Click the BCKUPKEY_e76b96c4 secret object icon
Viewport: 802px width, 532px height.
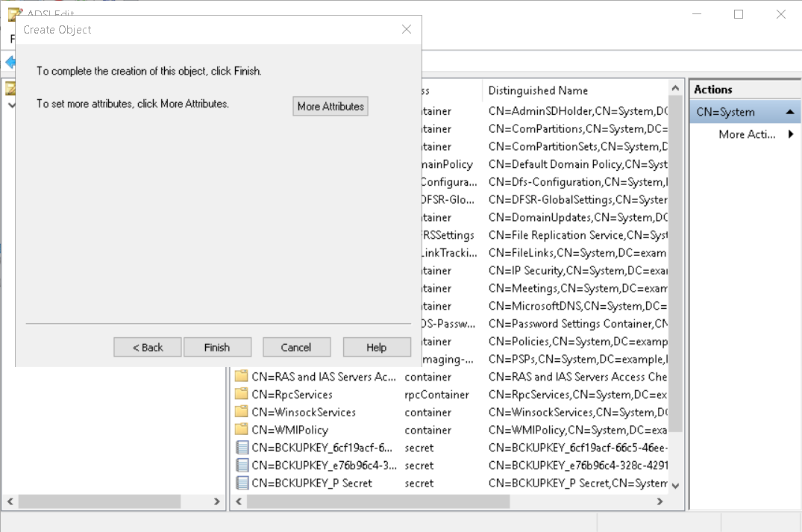pyautogui.click(x=241, y=465)
